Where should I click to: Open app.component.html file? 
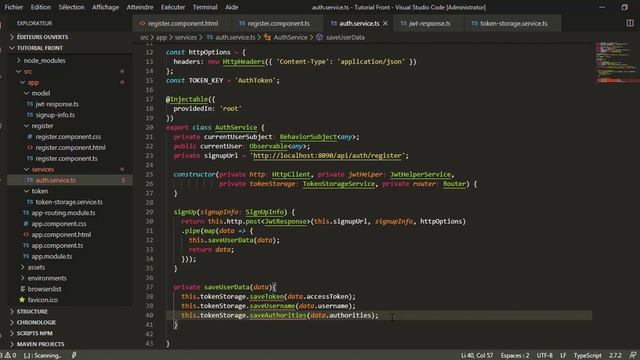point(61,235)
